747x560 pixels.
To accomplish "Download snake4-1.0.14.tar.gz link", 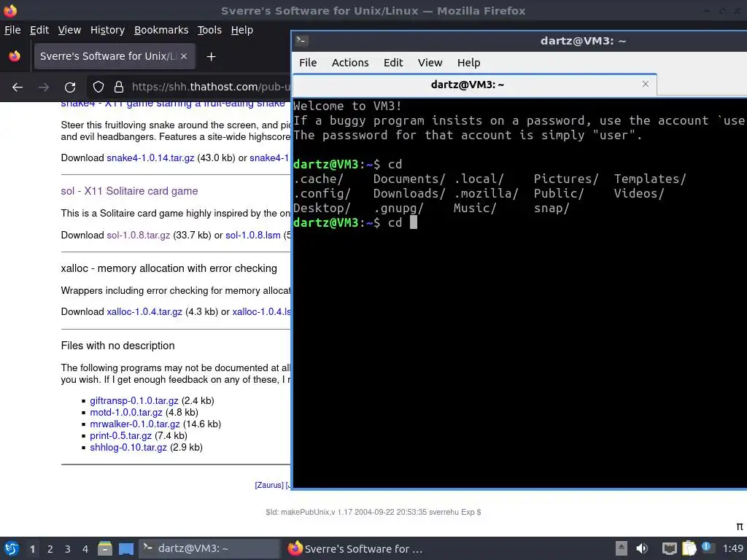I will pos(150,158).
